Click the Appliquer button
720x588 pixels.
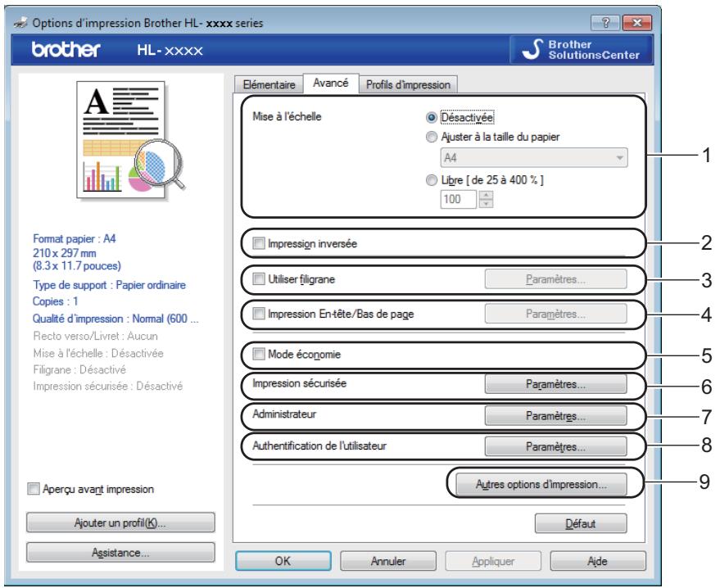493,561
